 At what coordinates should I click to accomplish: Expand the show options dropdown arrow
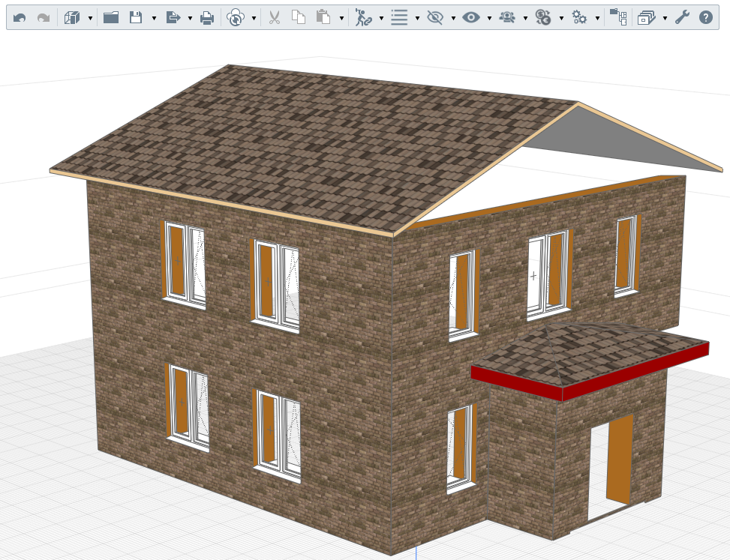[x=489, y=18]
